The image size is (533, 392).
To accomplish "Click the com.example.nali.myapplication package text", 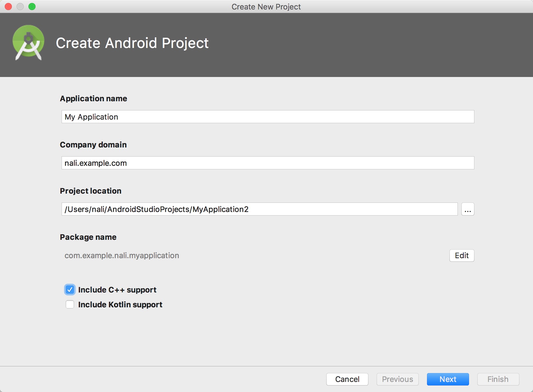I will [122, 256].
